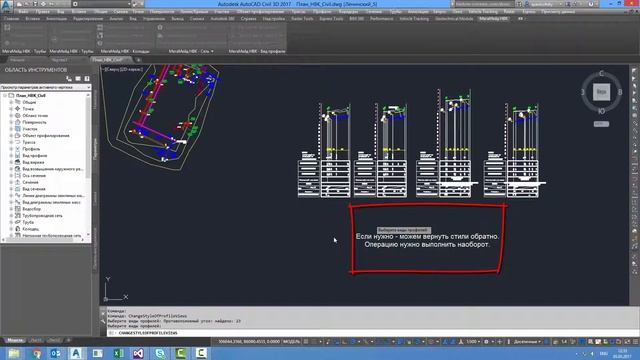
Task: Click the С compass direction on ViewCube
Action: click(601, 74)
